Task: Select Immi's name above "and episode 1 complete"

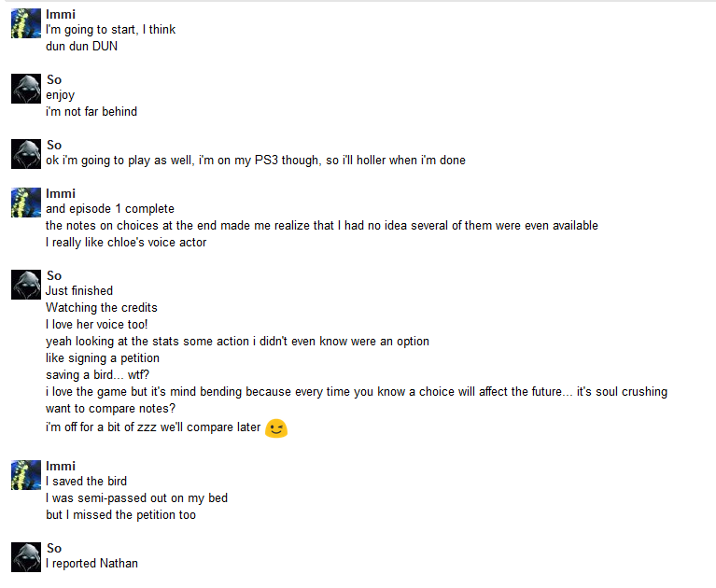Action: click(61, 193)
